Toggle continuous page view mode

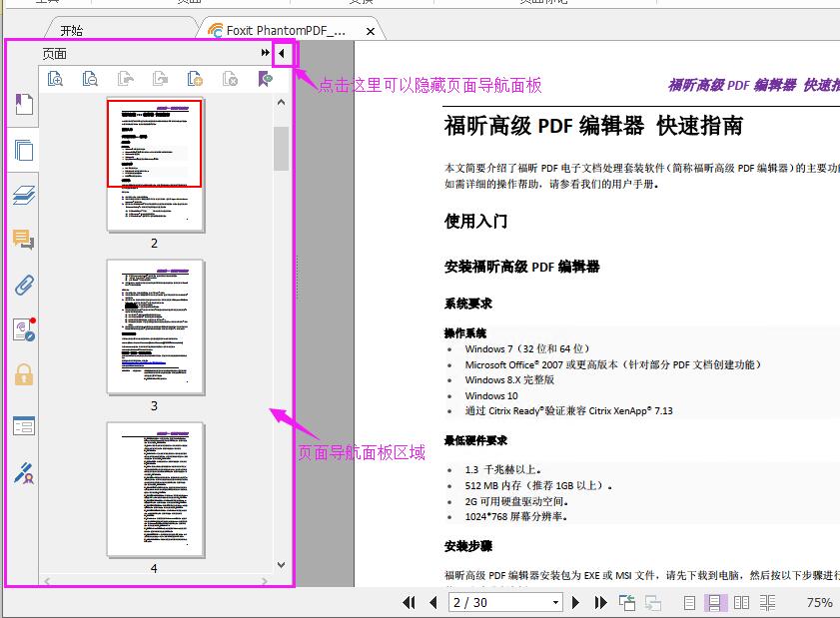715,602
